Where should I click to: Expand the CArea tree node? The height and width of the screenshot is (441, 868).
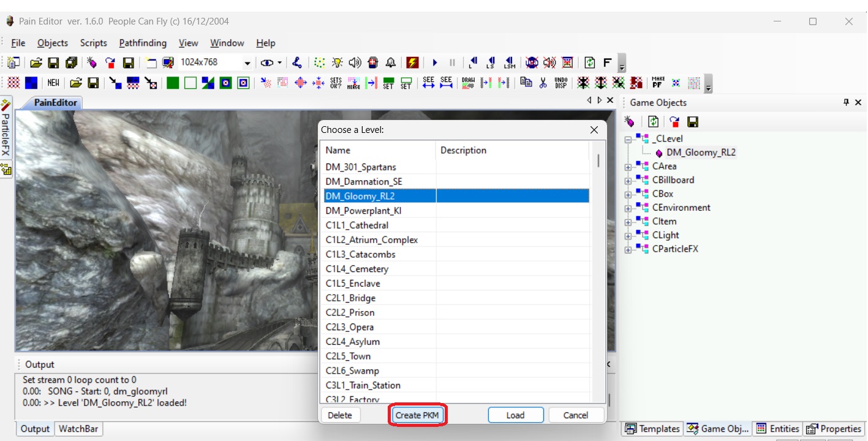tap(627, 167)
